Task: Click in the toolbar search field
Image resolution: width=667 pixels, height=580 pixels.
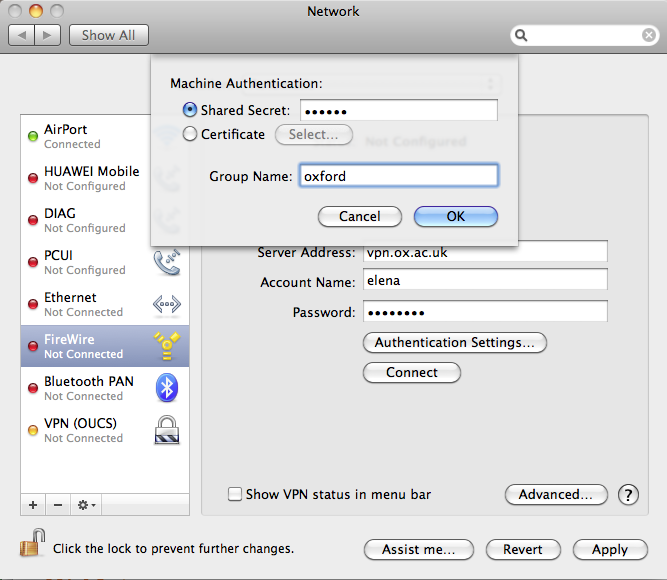Action: point(585,35)
